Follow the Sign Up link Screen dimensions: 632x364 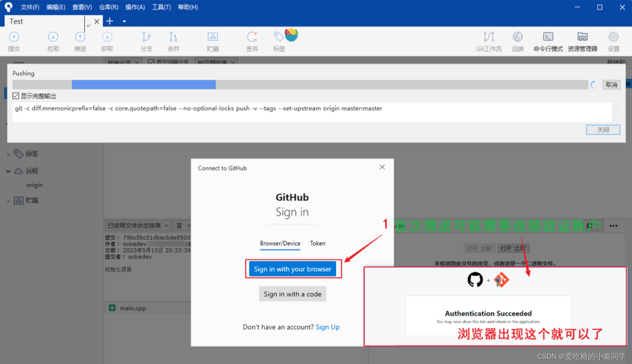pyautogui.click(x=327, y=327)
